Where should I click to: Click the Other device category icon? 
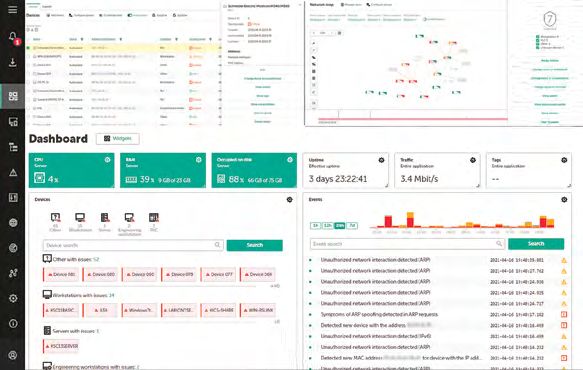(55, 218)
